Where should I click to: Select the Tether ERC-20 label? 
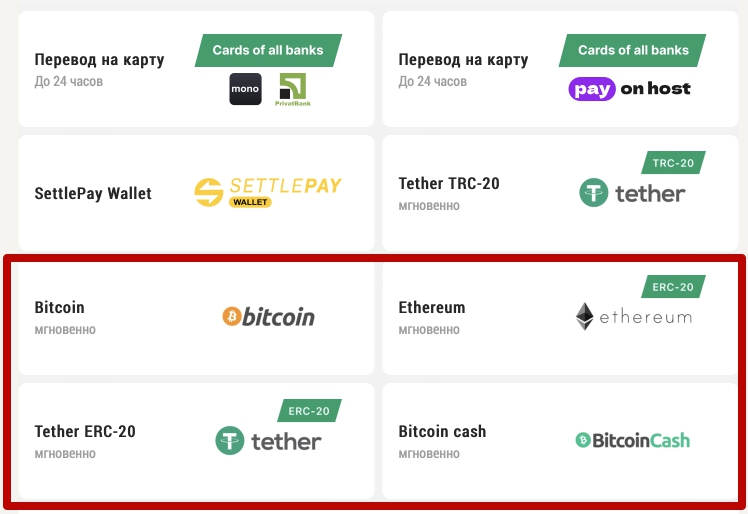pyautogui.click(x=85, y=432)
